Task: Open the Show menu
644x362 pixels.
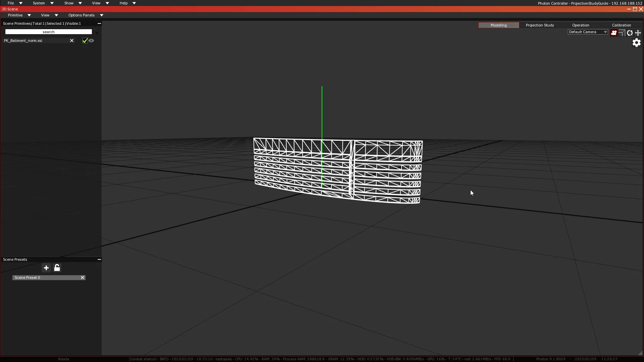Action: point(73,3)
